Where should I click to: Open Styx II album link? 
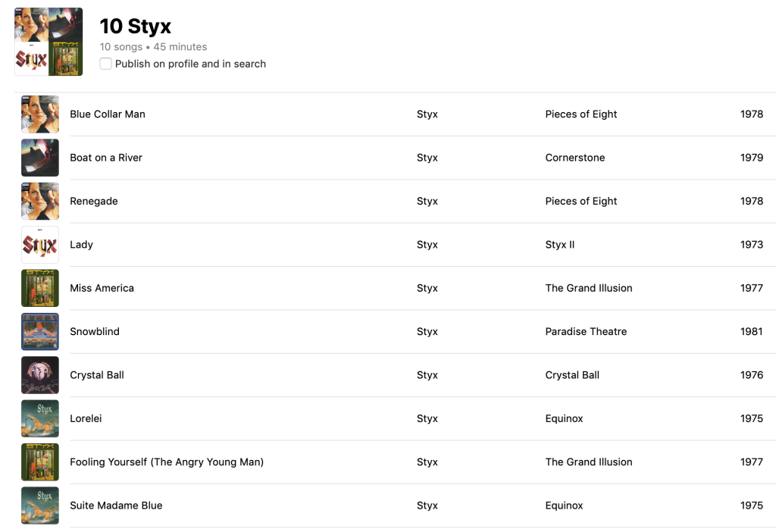[x=560, y=245]
